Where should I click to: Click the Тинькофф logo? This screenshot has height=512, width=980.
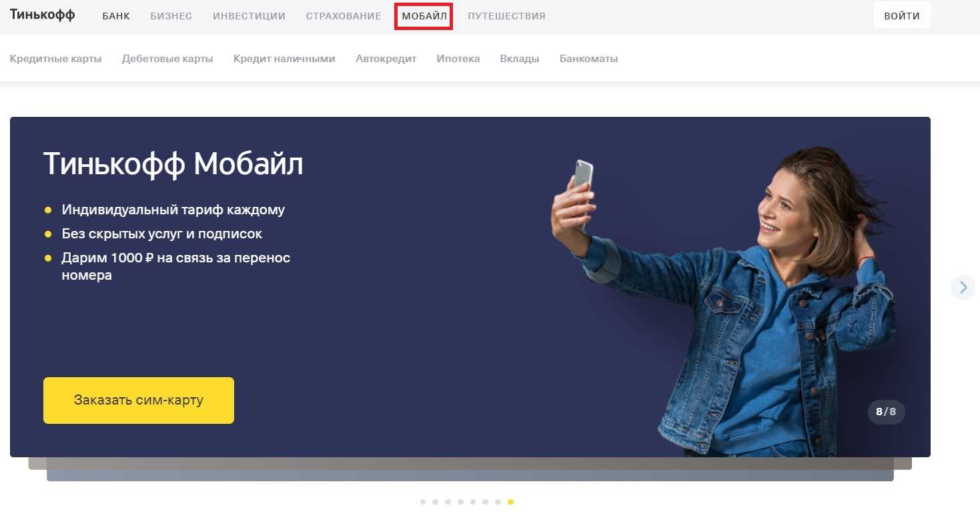click(42, 15)
